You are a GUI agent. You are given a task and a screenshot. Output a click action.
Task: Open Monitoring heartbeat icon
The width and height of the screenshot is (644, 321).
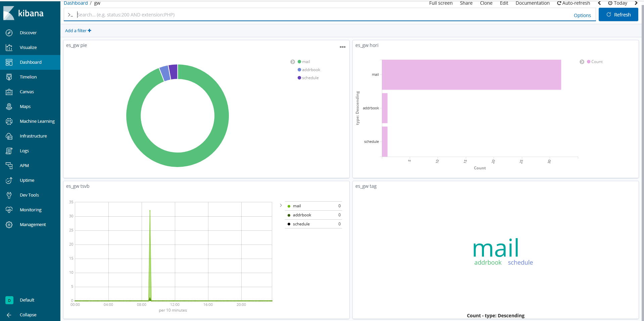pos(9,210)
